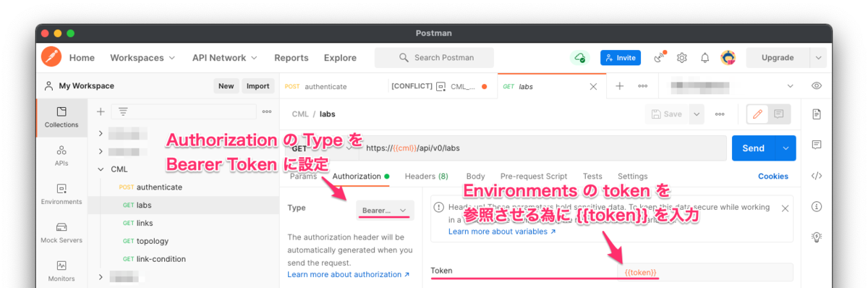This screenshot has height=288, width=868.
Task: Click the environment quick look eye icon
Action: coord(817,86)
